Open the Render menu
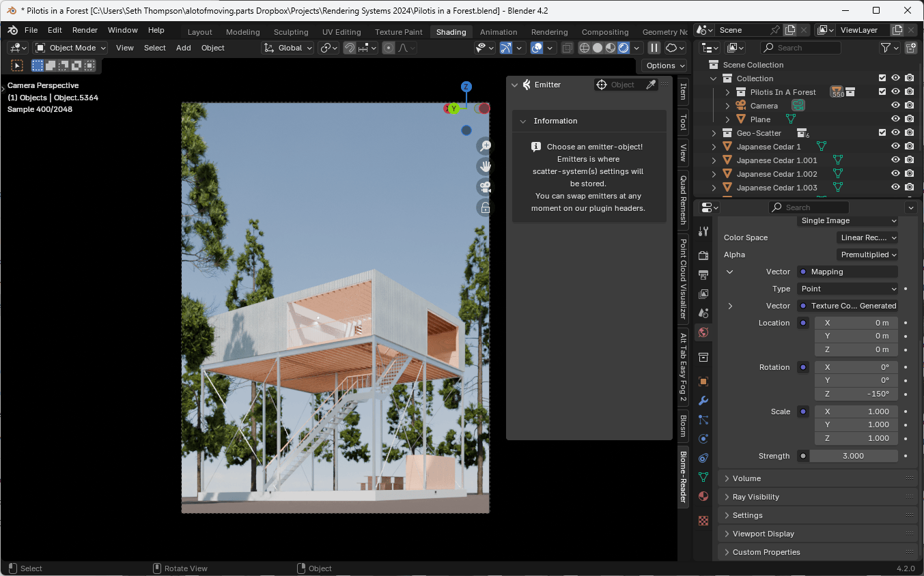 [85, 30]
